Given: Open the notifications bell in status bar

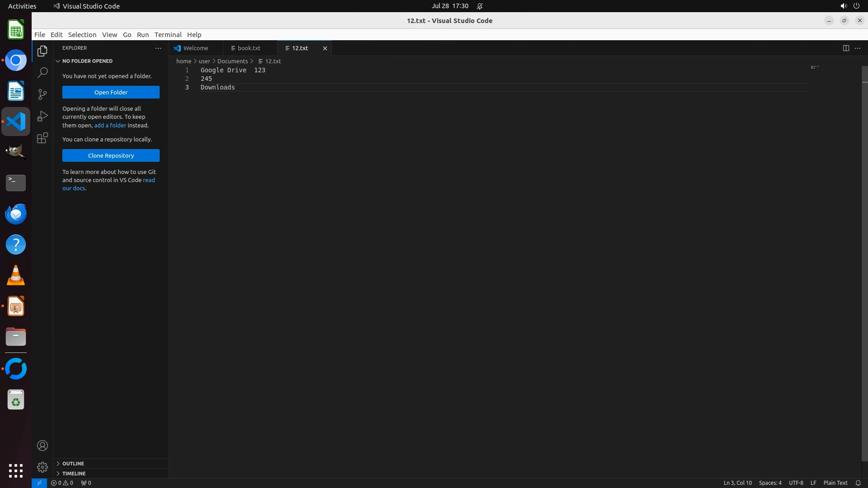Looking at the screenshot, I should click(858, 483).
